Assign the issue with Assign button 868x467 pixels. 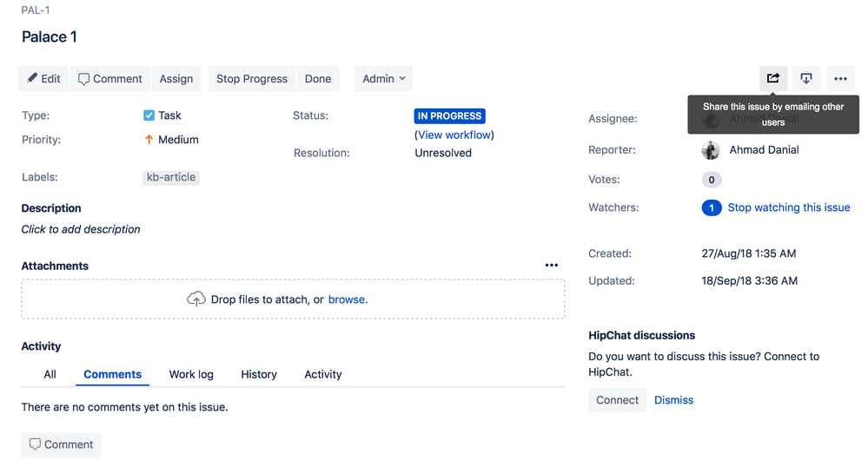[176, 79]
